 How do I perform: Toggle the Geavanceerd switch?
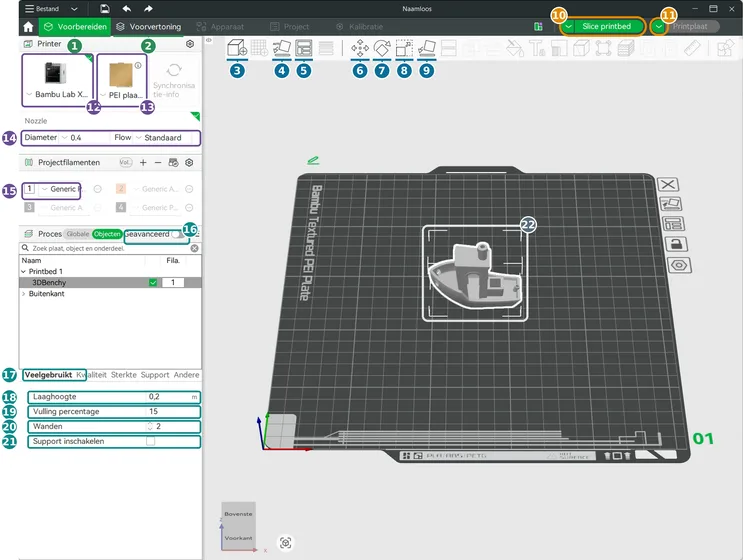[x=177, y=234]
